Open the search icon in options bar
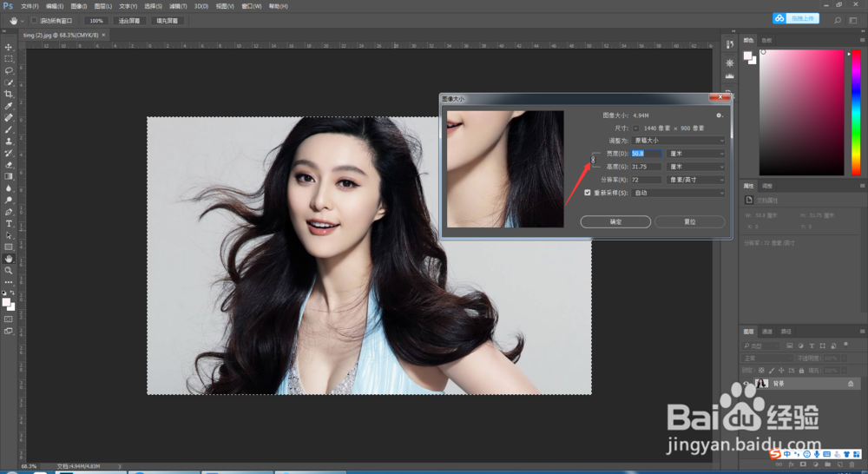 (838, 21)
